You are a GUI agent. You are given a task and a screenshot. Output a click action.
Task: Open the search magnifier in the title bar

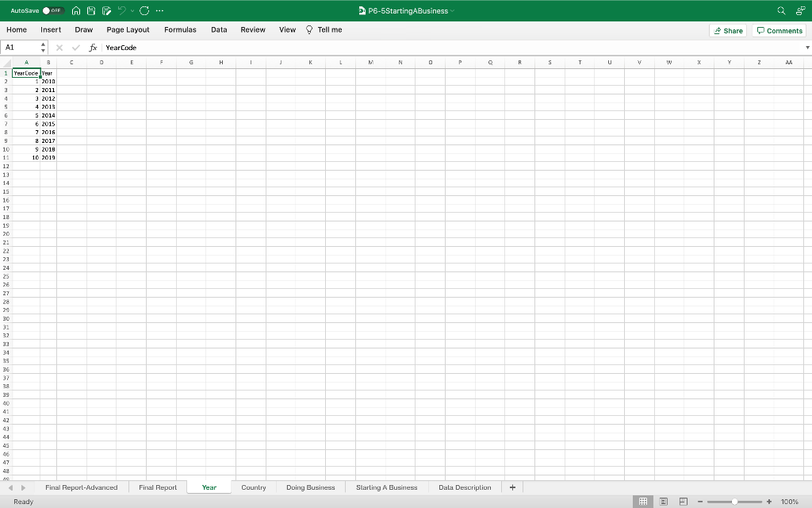(780, 11)
